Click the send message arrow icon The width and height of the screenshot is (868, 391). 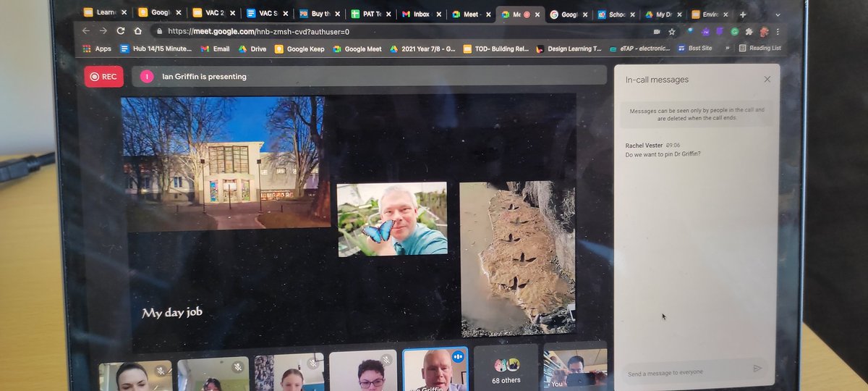757,369
